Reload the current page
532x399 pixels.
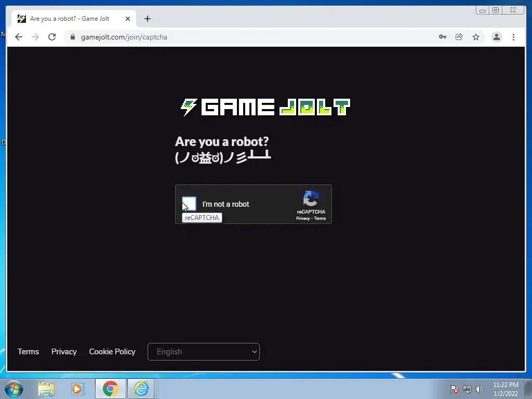[52, 37]
